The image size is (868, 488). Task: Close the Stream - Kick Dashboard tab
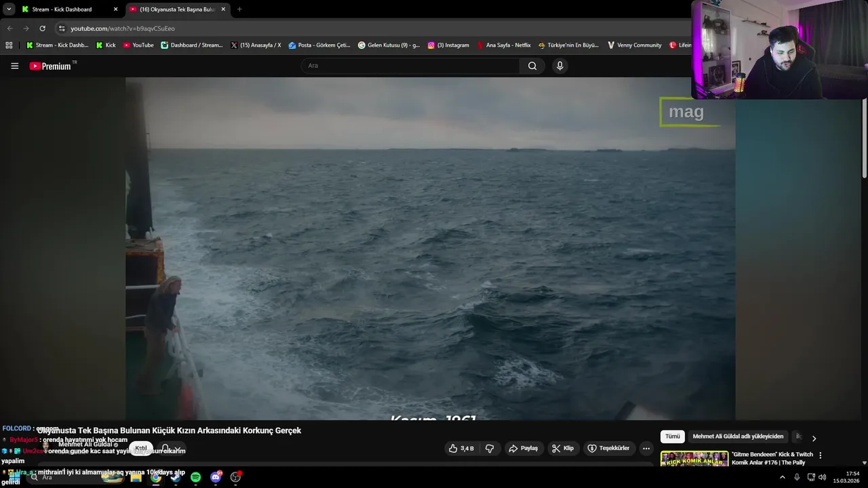pyautogui.click(x=115, y=9)
